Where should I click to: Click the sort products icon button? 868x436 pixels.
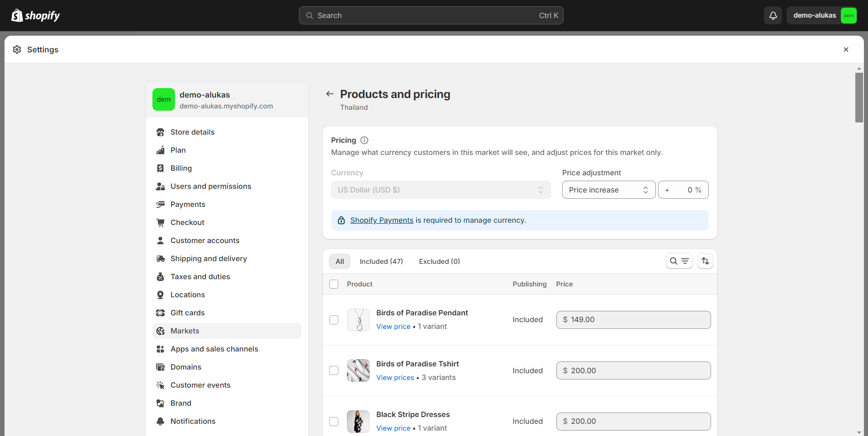pyautogui.click(x=705, y=261)
